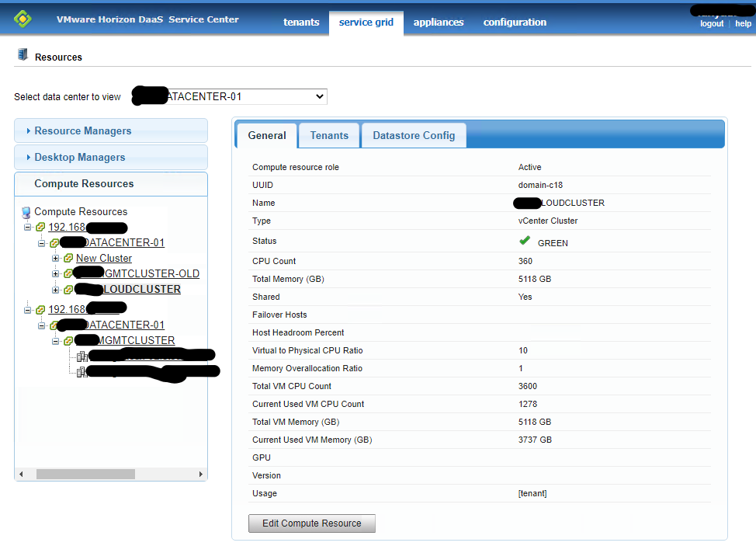The width and height of the screenshot is (756, 553).
Task: Click the UUID value 'domain-c18'
Action: click(540, 185)
